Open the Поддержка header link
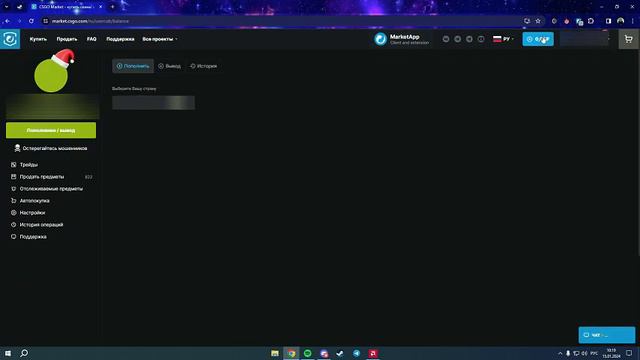 click(x=120, y=39)
